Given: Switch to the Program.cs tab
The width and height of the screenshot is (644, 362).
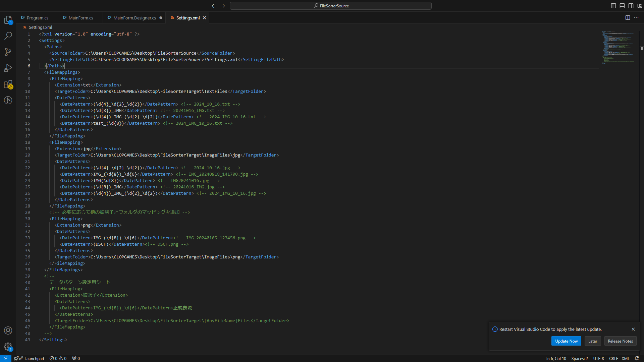Looking at the screenshot, I should click(x=37, y=18).
